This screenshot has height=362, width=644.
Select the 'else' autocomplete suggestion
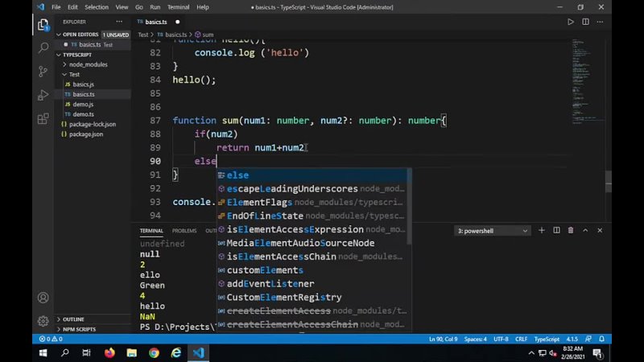point(314,175)
